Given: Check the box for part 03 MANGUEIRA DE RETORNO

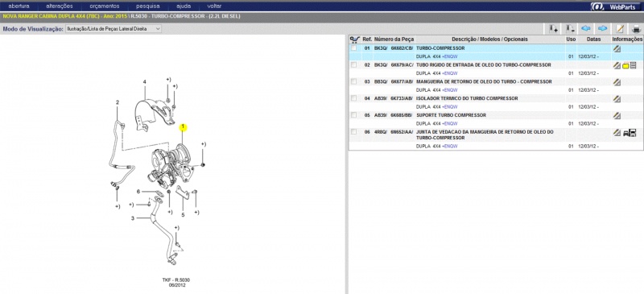Looking at the screenshot, I should pos(353,82).
